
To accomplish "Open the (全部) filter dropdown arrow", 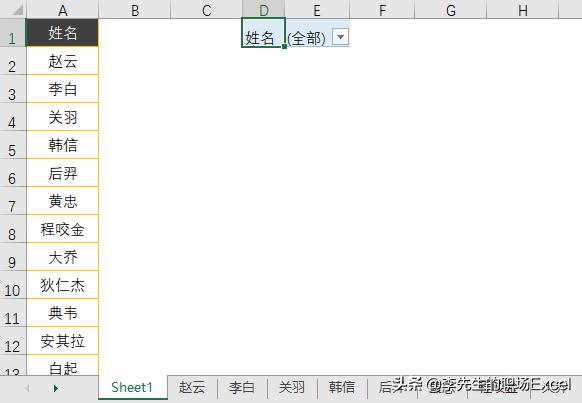I will (340, 37).
